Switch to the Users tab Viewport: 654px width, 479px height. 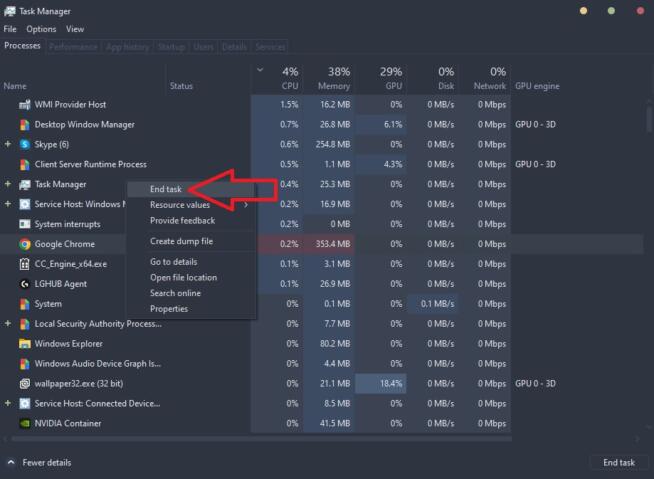[203, 47]
